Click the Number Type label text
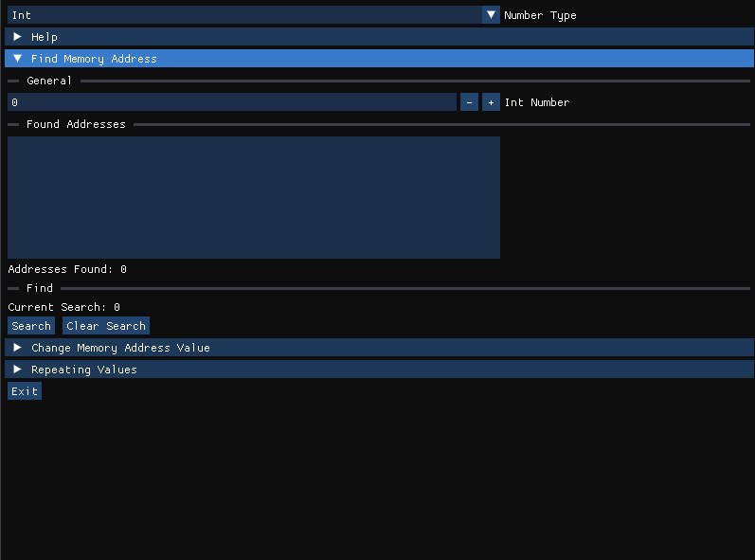The width and height of the screenshot is (755, 560). pos(540,15)
